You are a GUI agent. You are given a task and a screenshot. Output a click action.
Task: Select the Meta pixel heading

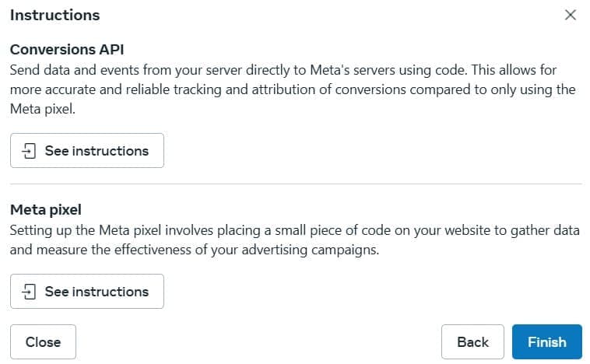(x=45, y=209)
